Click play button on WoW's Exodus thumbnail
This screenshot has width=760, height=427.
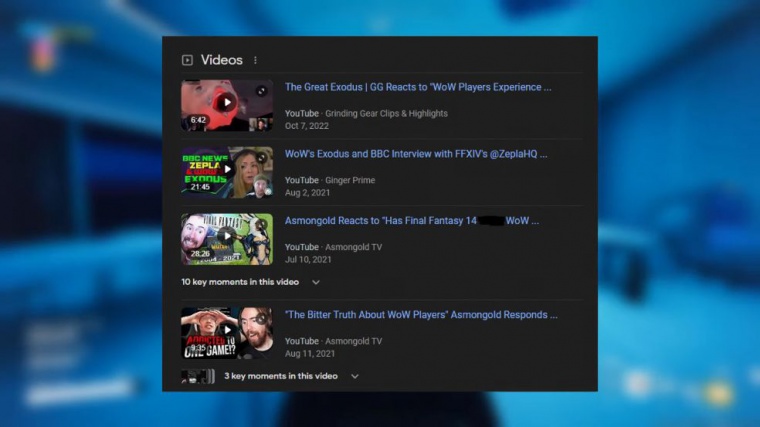click(227, 169)
